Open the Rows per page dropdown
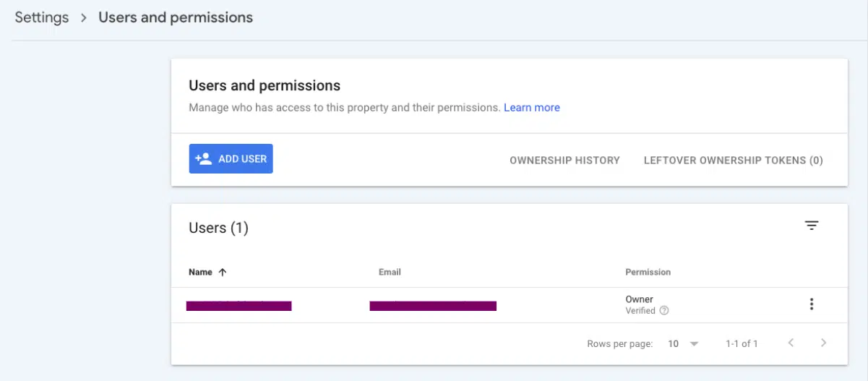This screenshot has width=868, height=381. point(683,344)
